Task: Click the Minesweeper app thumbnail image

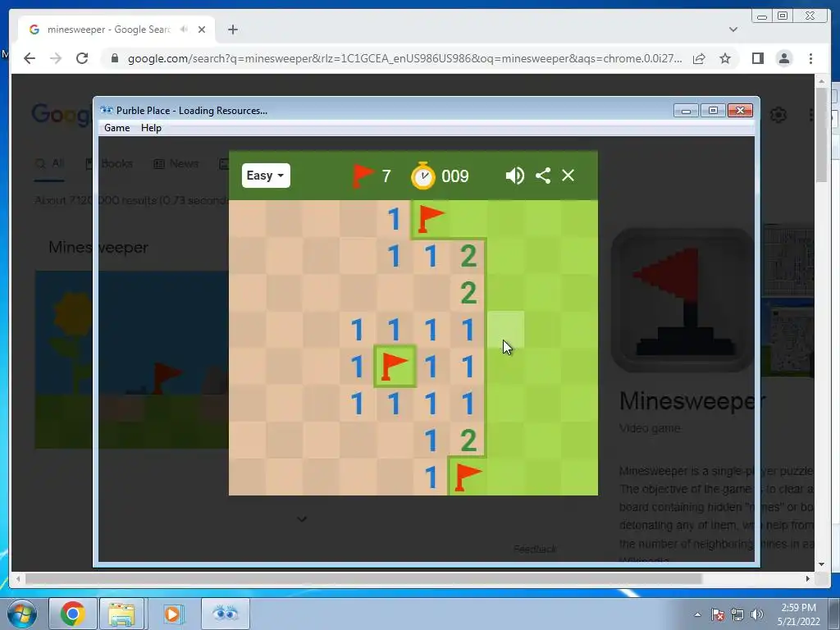Action: tap(682, 300)
